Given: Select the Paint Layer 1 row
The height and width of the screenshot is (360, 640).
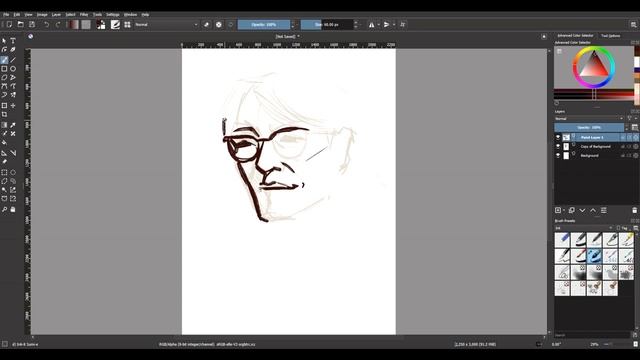Looking at the screenshot, I should [596, 137].
